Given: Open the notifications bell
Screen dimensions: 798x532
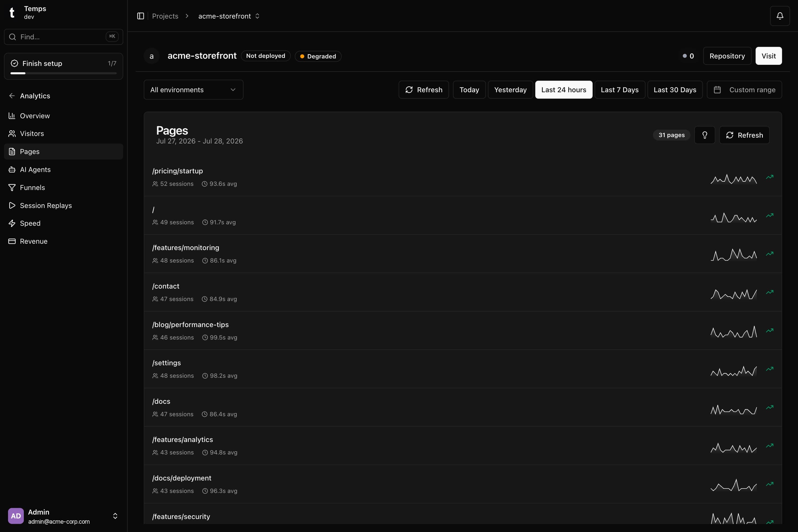Looking at the screenshot, I should coord(780,16).
